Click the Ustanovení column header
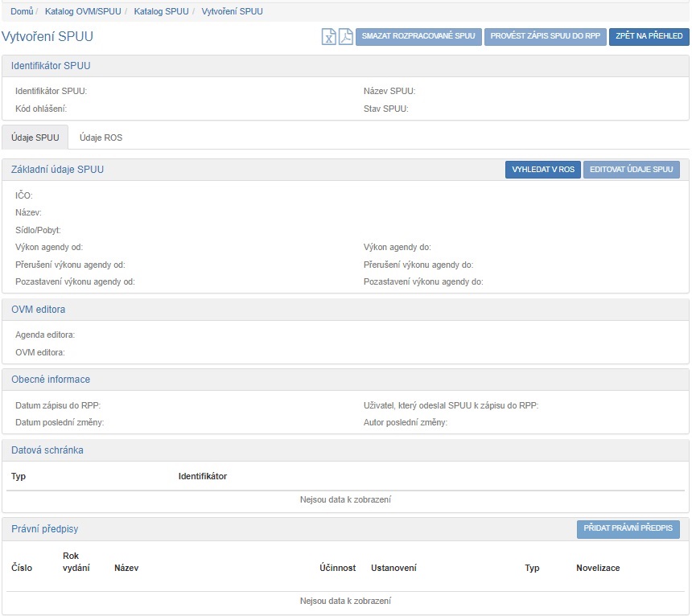Screen dimensions: 692x616 coord(393,568)
